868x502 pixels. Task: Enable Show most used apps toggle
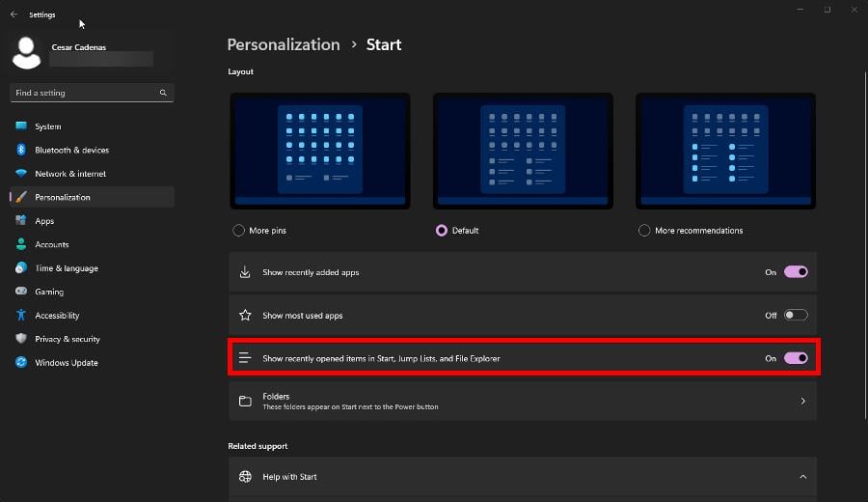click(x=796, y=315)
